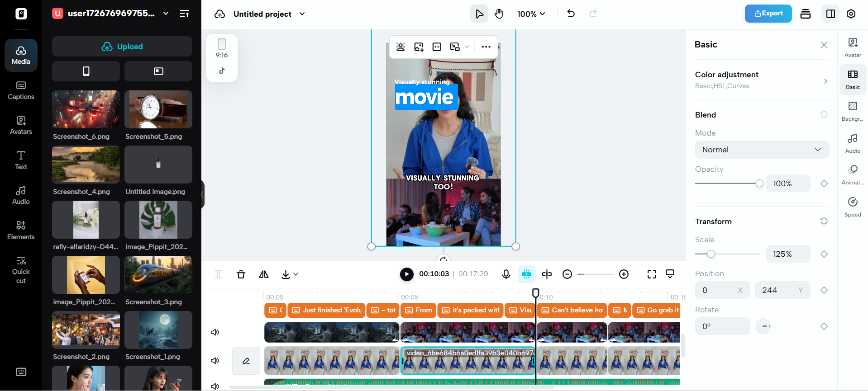Toggle Rotate keyframe diamond
The width and height of the screenshot is (868, 391).
click(x=824, y=326)
